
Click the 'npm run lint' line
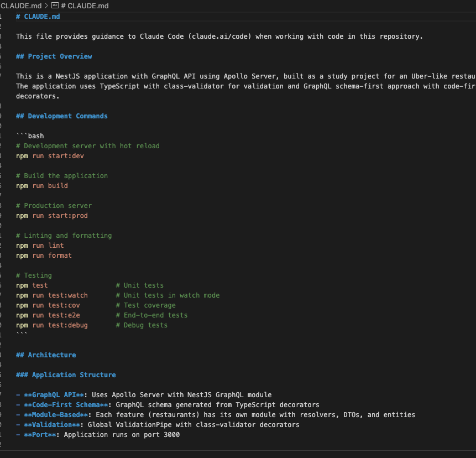point(40,246)
